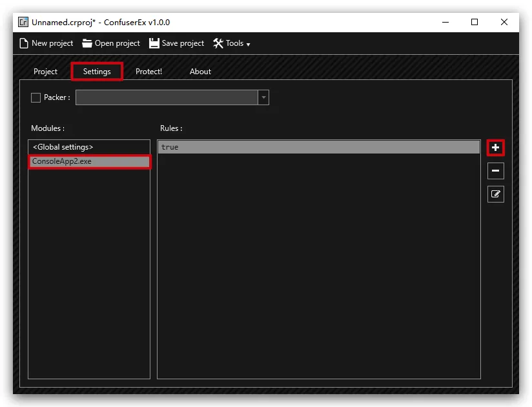Enable the Packer checkbox
The image size is (532, 407).
(36, 98)
